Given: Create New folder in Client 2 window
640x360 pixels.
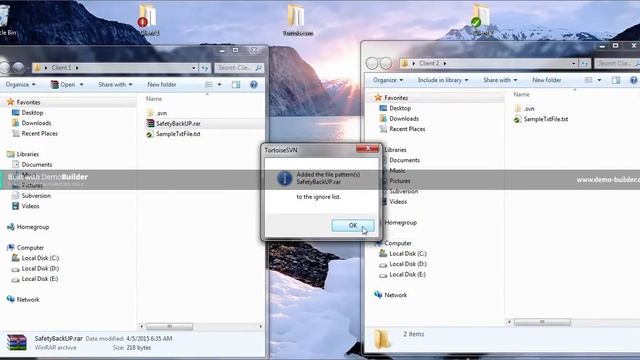Looking at the screenshot, I should click(x=547, y=80).
